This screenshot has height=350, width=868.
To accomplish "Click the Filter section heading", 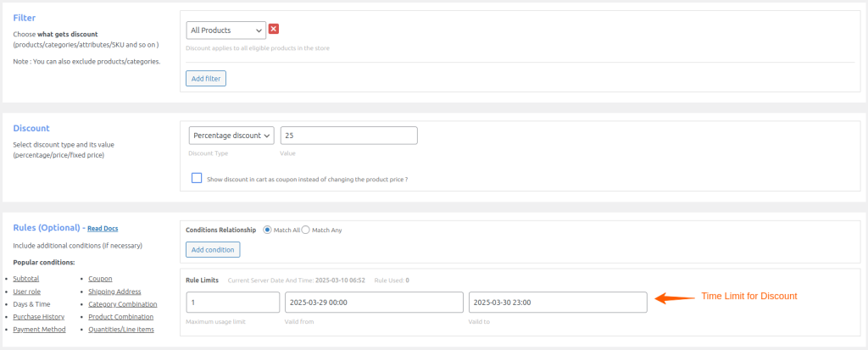I will tap(25, 18).
